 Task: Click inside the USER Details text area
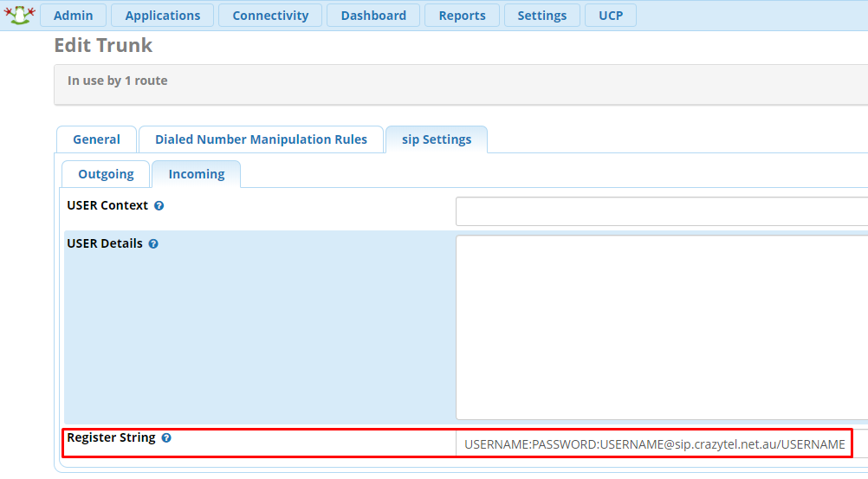click(662, 327)
